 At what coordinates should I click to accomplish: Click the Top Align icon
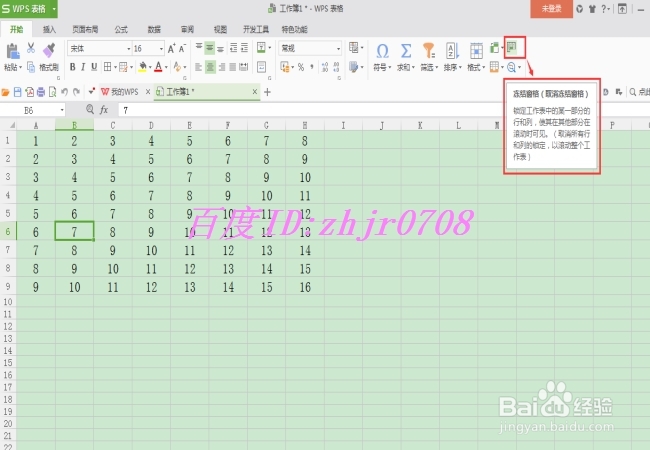pyautogui.click(x=199, y=48)
